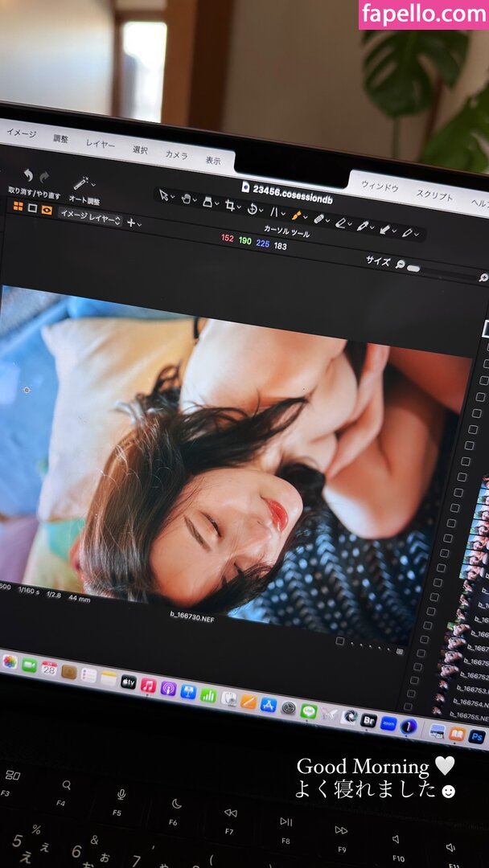This screenshot has height=868, width=489.
Task: Click the 取り消す/やり直す button label
Action: pos(34,193)
